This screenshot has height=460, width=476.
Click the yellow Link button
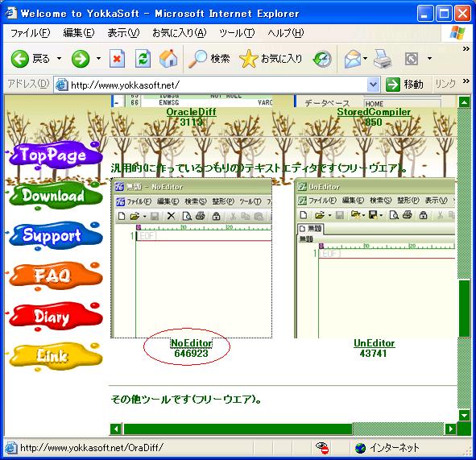[x=56, y=356]
